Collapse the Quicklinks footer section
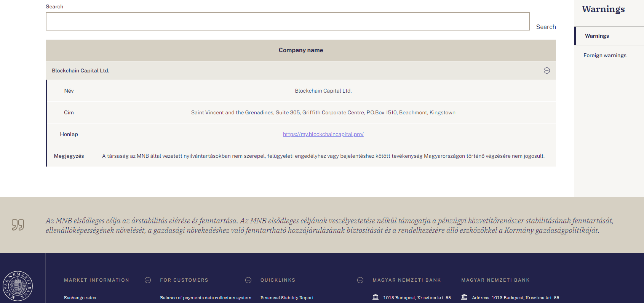 pos(360,280)
